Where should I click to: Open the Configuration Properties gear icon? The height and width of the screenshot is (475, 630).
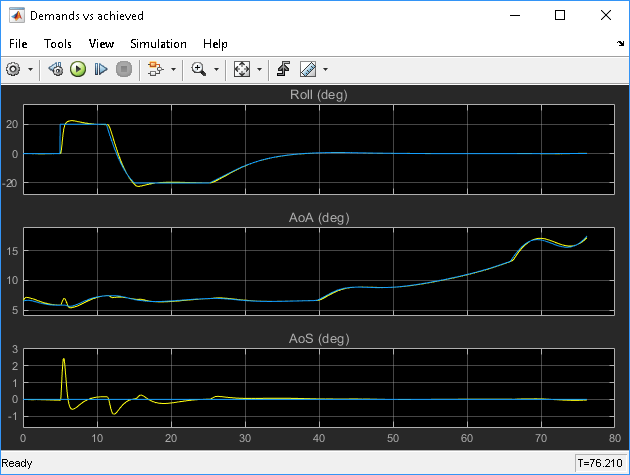click(13, 69)
